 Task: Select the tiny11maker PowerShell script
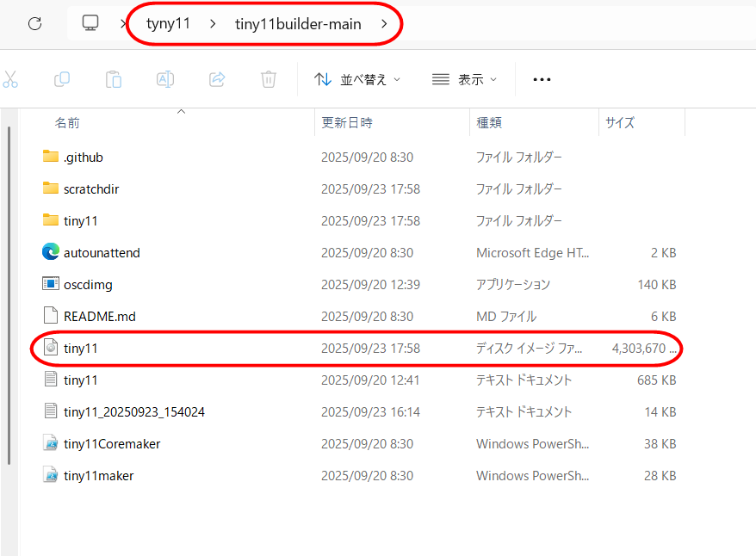click(98, 475)
